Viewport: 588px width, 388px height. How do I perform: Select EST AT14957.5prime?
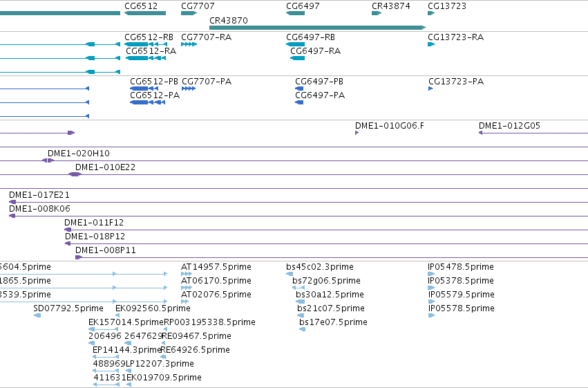[187, 274]
